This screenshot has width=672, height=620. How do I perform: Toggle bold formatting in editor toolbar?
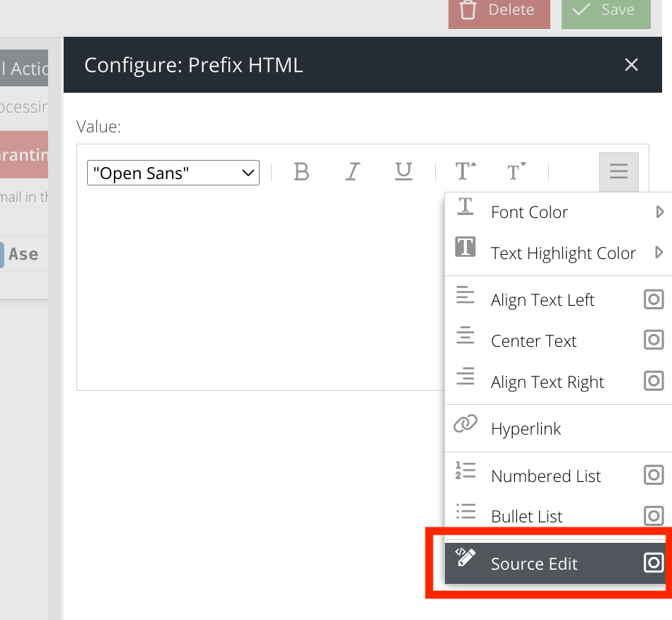coord(301,172)
